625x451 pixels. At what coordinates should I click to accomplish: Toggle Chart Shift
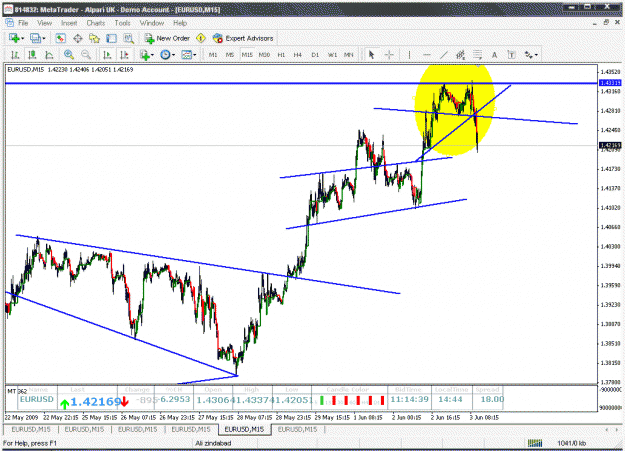[x=124, y=55]
